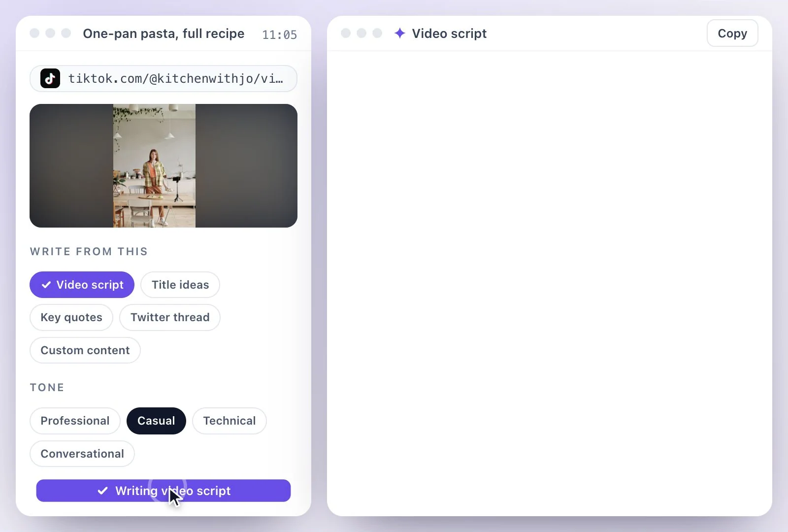
Task: Click the WRITE FROM THIS heading
Action: click(89, 251)
